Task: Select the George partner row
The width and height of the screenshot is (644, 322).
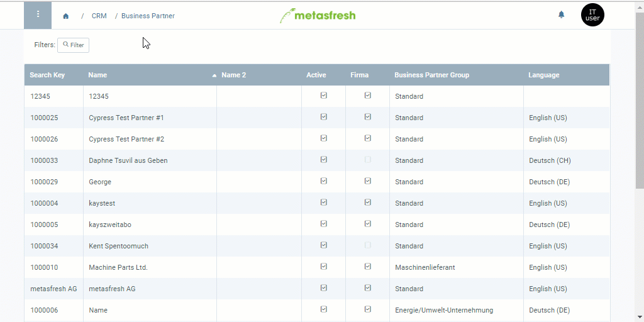Action: click(317, 182)
